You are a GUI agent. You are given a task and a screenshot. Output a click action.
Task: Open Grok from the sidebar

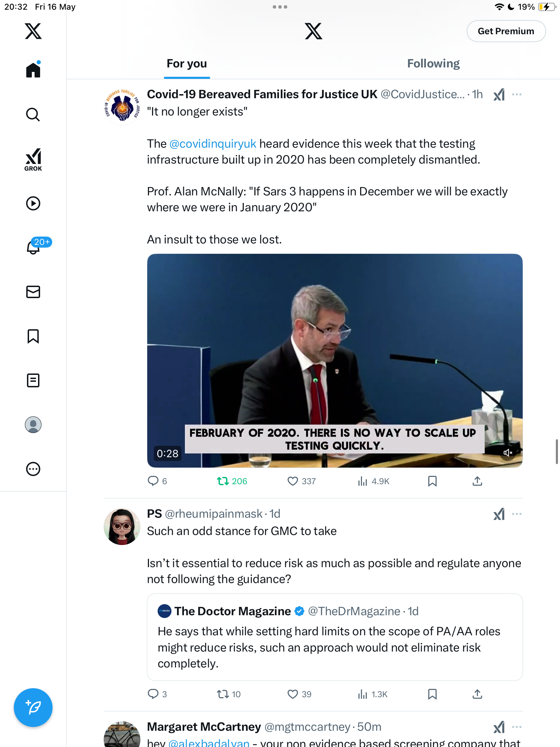[x=33, y=159]
